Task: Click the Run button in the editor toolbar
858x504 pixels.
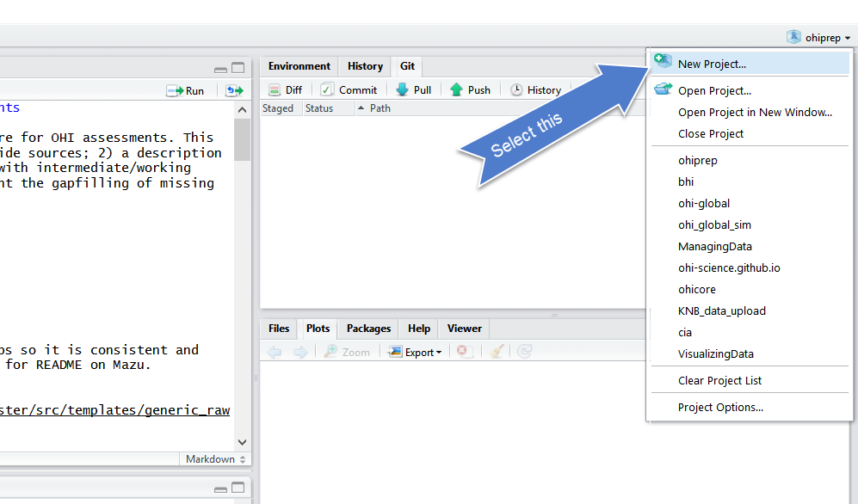Action: point(186,91)
